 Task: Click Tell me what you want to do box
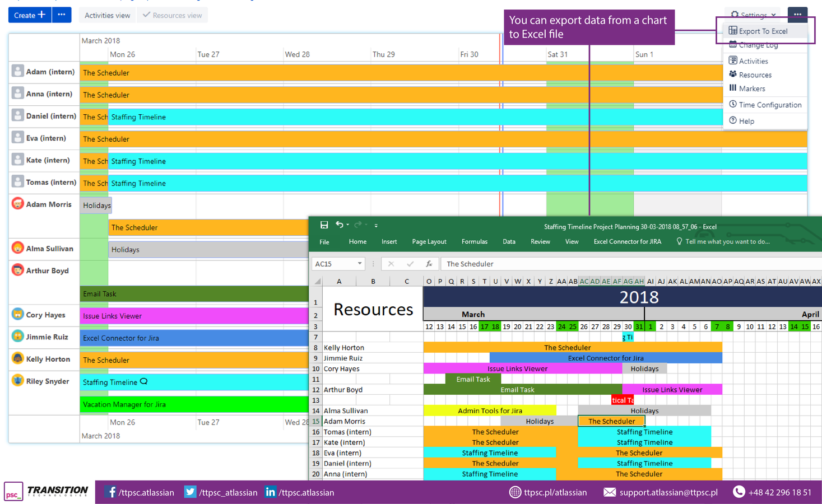[x=723, y=242]
